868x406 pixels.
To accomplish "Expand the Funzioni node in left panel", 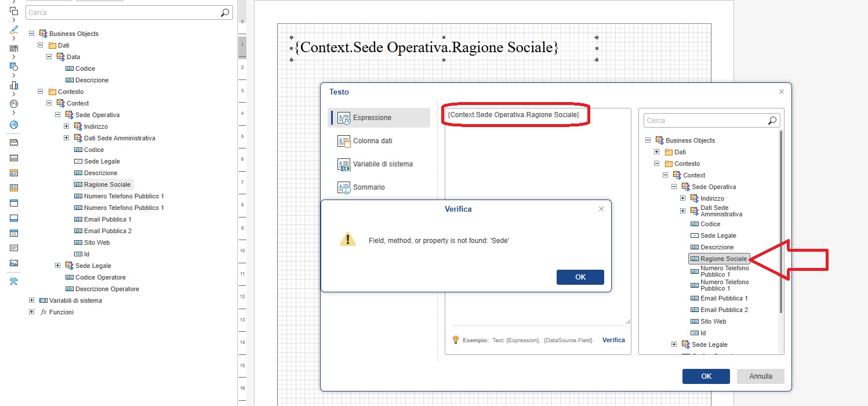I will pos(31,312).
